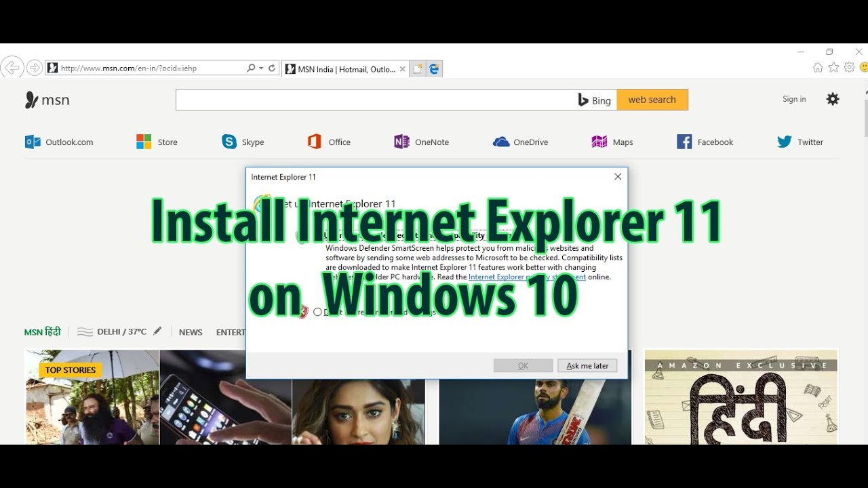Screen dimensions: 868x488
Task: Open the TOP STORIES umbrella photo story
Action: 92,397
